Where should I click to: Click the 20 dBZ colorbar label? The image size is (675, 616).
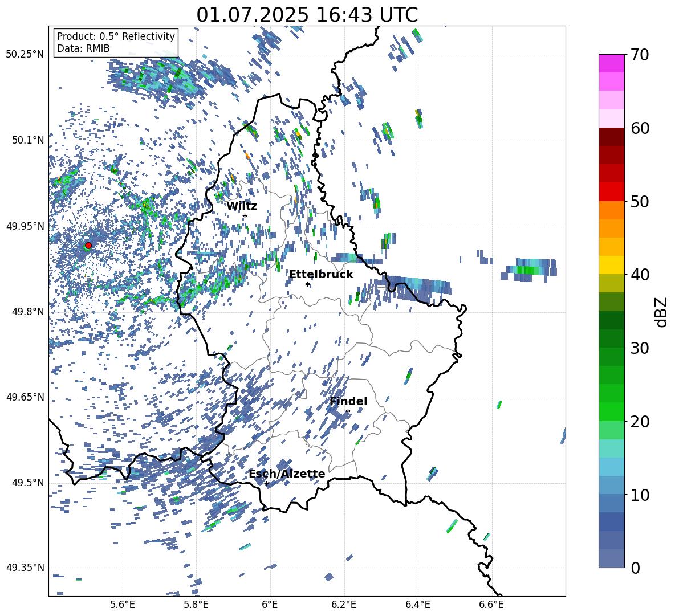(640, 422)
